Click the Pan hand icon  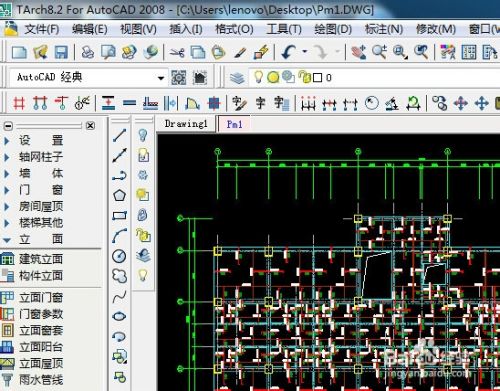[359, 52]
